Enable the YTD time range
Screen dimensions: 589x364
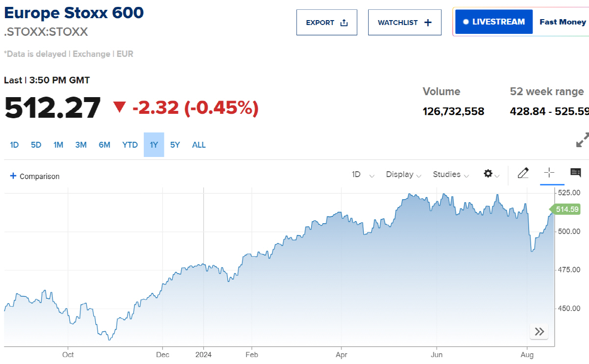[x=130, y=145]
